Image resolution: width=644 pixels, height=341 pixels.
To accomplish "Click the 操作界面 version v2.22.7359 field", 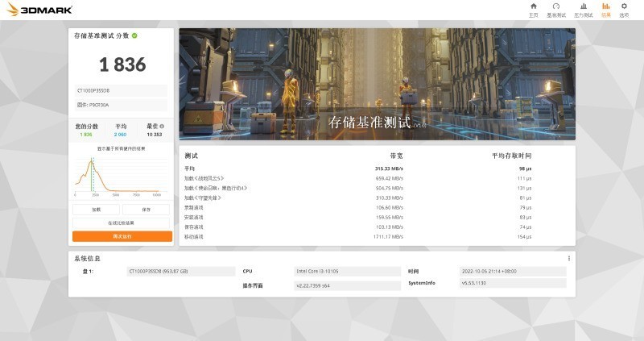I will 348,285.
